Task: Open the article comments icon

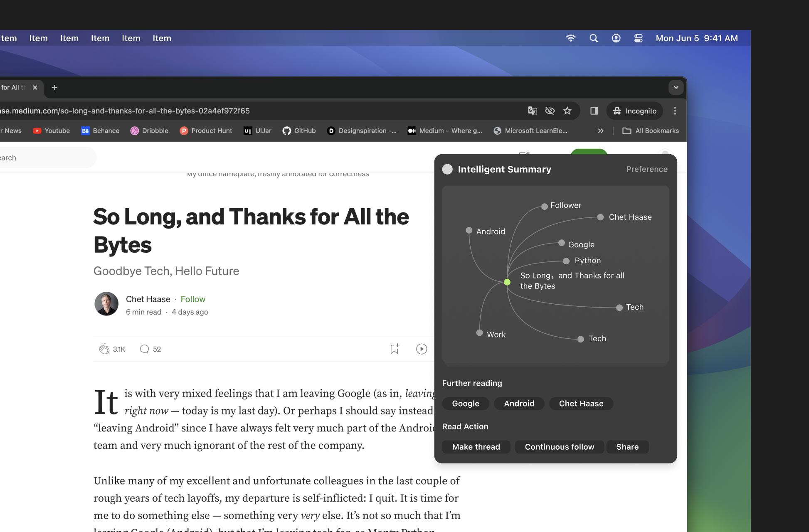Action: [144, 349]
